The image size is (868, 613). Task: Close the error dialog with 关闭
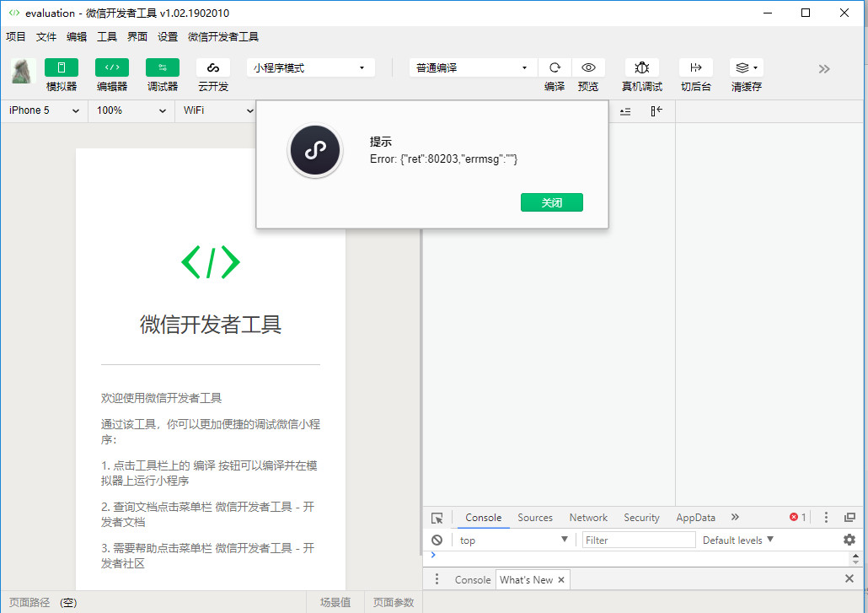pyautogui.click(x=552, y=202)
